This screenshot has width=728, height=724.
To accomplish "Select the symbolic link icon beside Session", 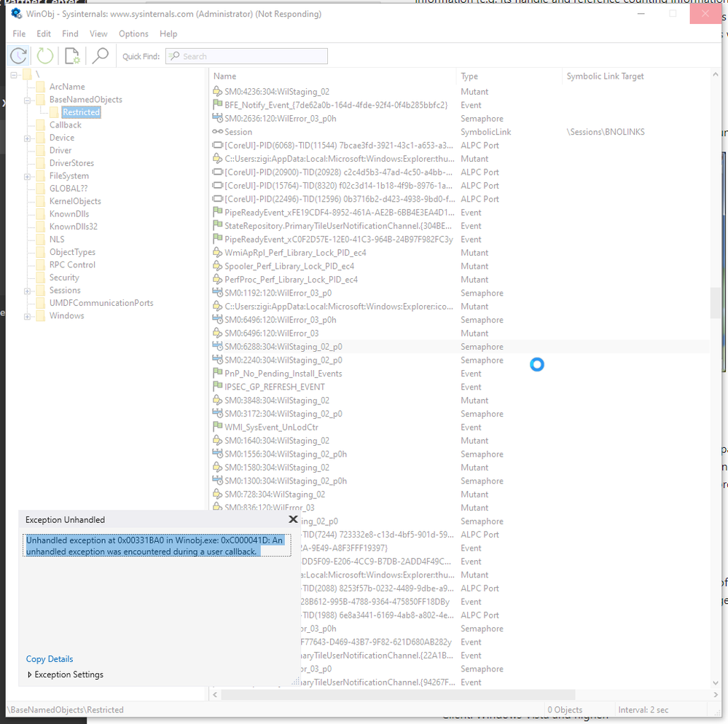I will pyautogui.click(x=217, y=132).
